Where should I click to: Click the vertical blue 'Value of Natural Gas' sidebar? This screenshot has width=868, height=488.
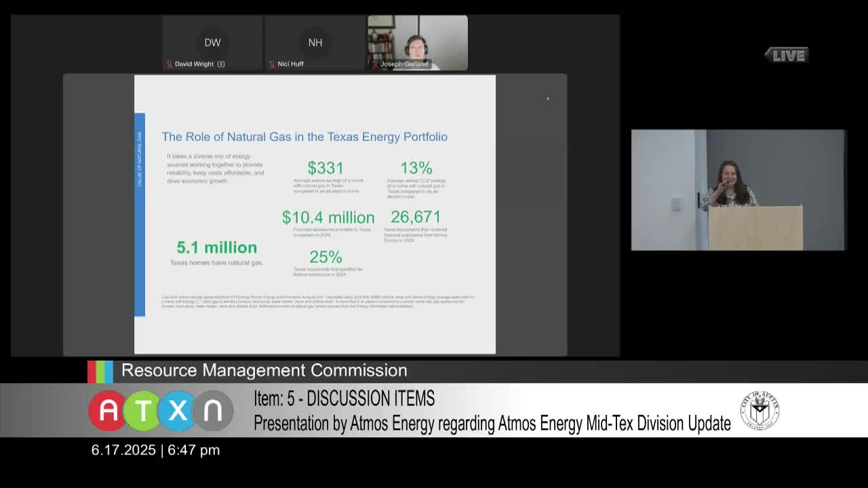pos(140,214)
